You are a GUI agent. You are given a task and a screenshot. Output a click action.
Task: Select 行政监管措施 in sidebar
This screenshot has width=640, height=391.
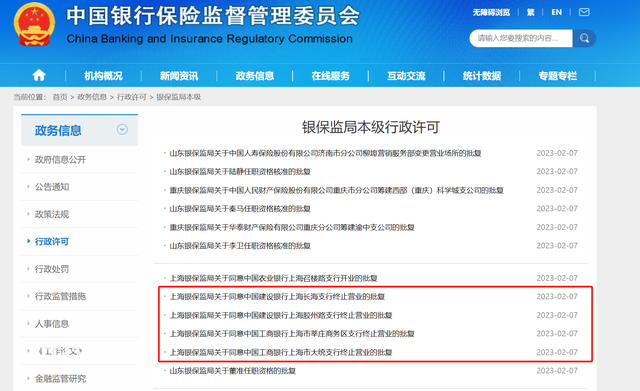[x=60, y=296]
